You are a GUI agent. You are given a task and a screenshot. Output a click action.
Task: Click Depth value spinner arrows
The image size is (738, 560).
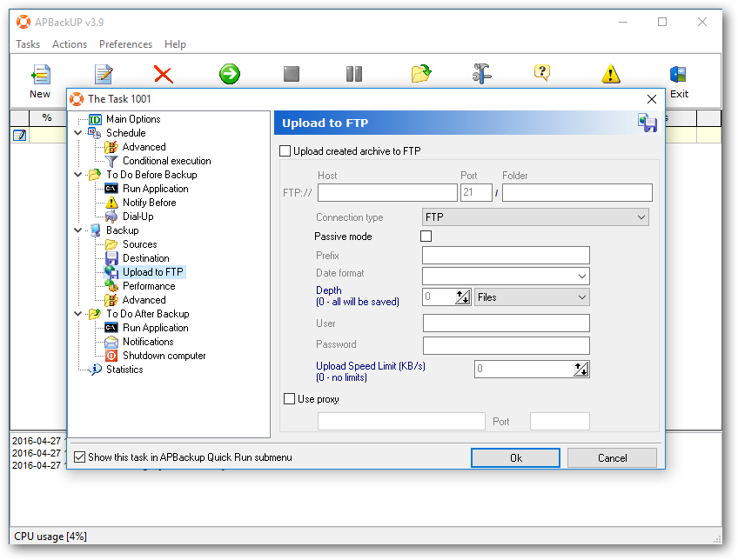(463, 297)
